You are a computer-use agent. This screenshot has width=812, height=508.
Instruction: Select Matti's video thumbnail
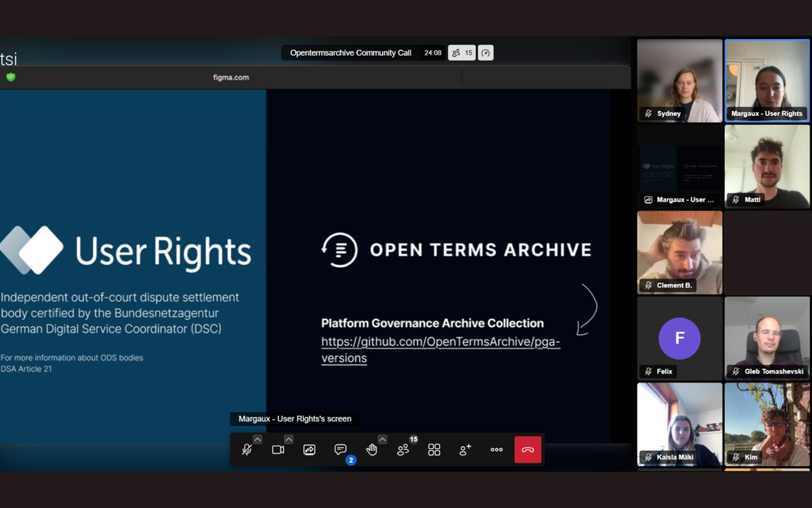point(767,167)
